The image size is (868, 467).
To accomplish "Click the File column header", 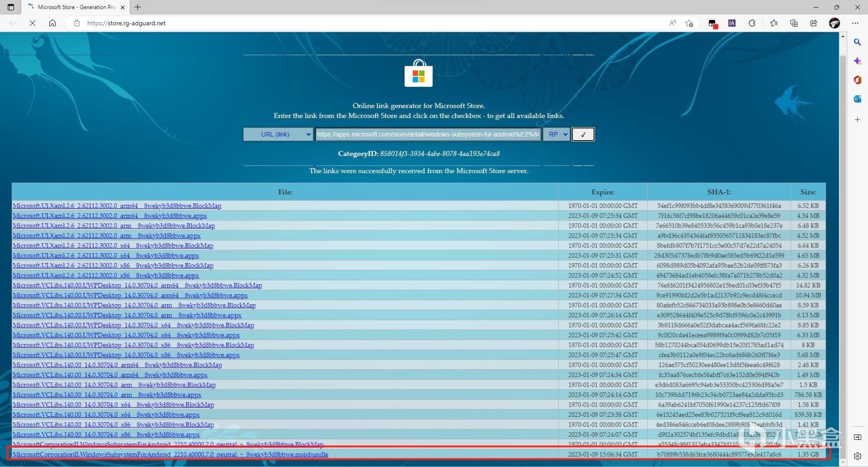I will [285, 192].
